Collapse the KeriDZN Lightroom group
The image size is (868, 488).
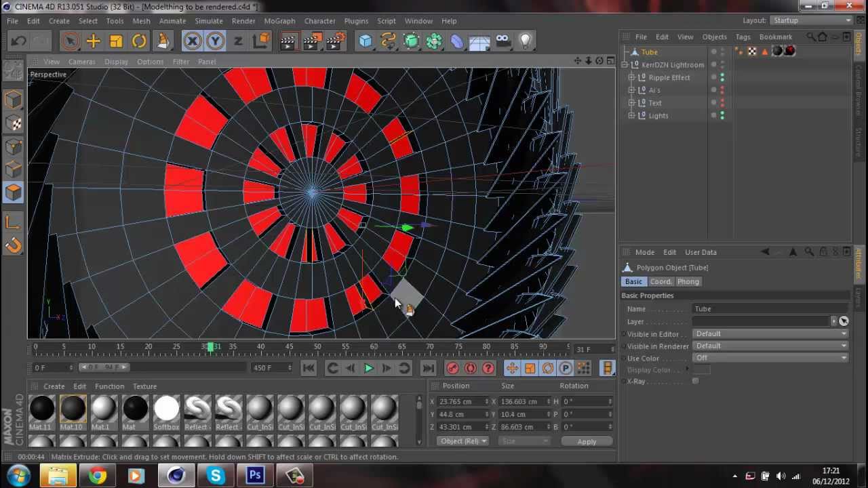(x=625, y=65)
